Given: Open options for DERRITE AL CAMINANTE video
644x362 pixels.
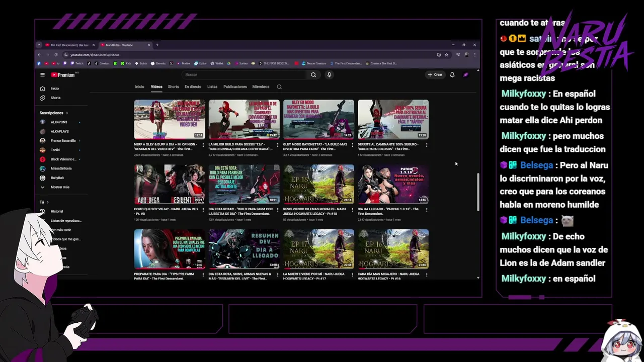Looking at the screenshot, I should point(427,145).
